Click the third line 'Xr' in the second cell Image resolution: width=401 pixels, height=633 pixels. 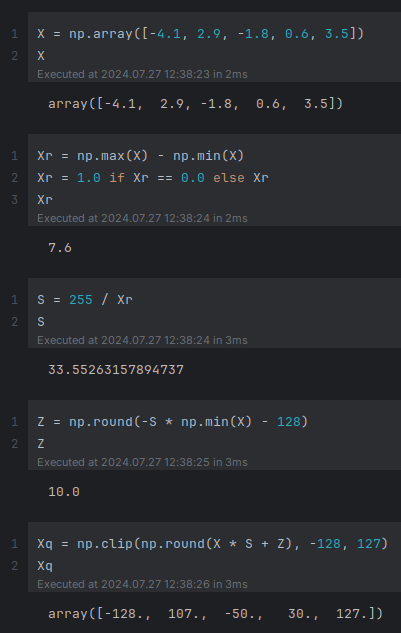click(45, 200)
